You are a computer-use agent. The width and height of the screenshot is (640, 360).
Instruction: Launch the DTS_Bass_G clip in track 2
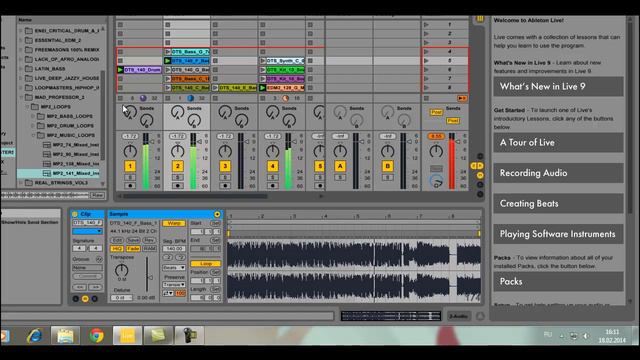[168, 52]
